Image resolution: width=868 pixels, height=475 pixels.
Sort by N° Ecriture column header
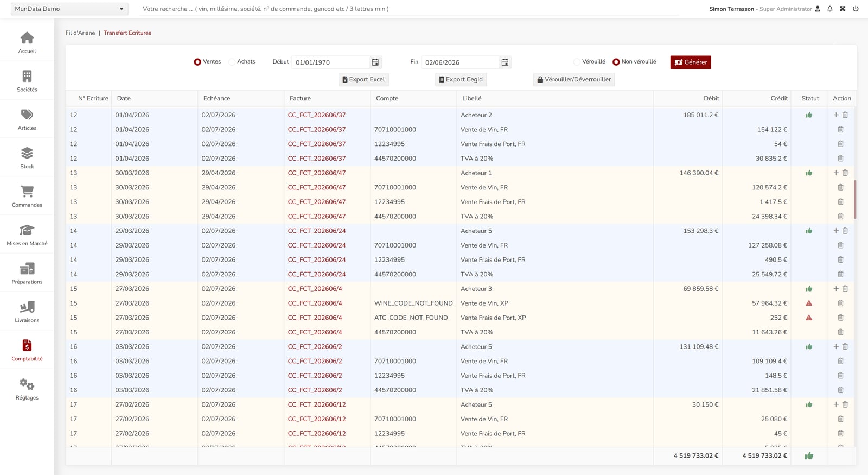point(93,98)
